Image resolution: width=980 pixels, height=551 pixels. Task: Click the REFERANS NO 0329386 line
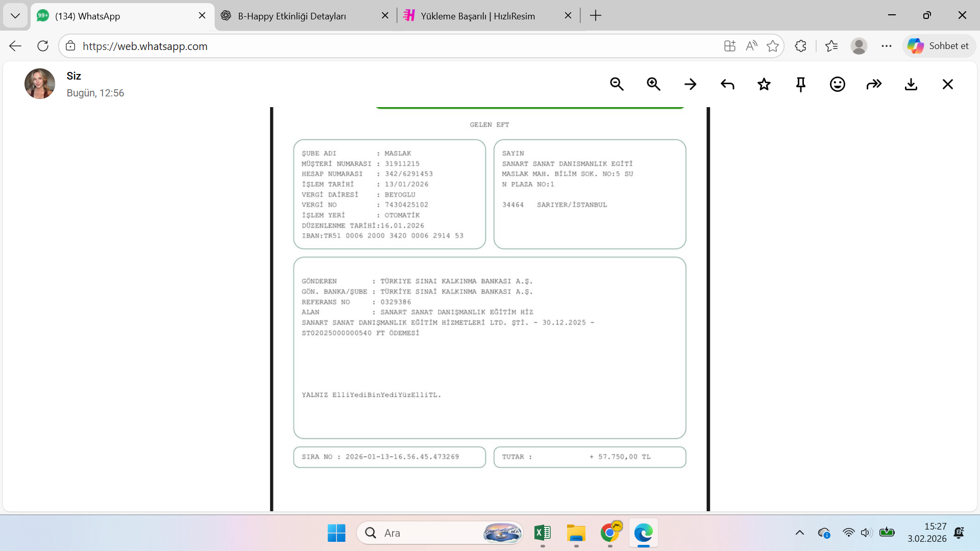(356, 302)
